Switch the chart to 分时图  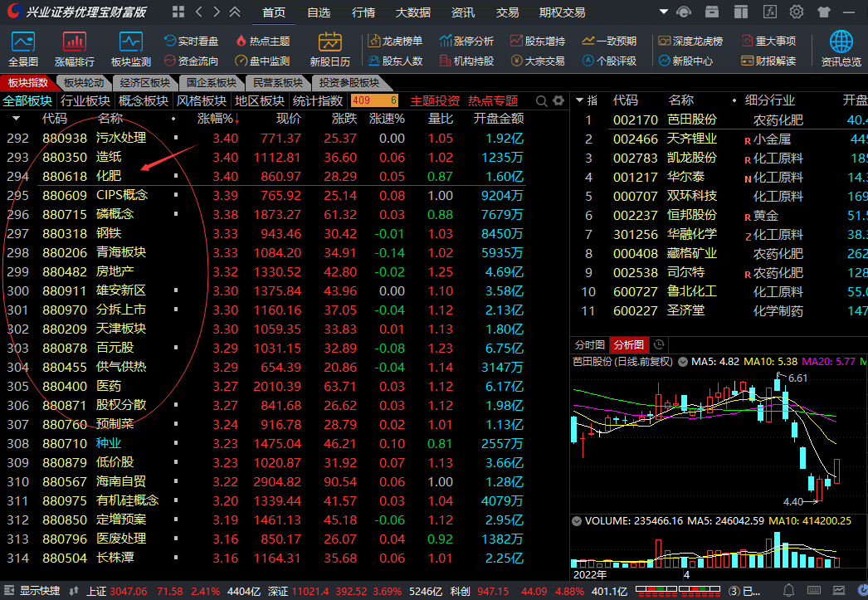coord(589,345)
